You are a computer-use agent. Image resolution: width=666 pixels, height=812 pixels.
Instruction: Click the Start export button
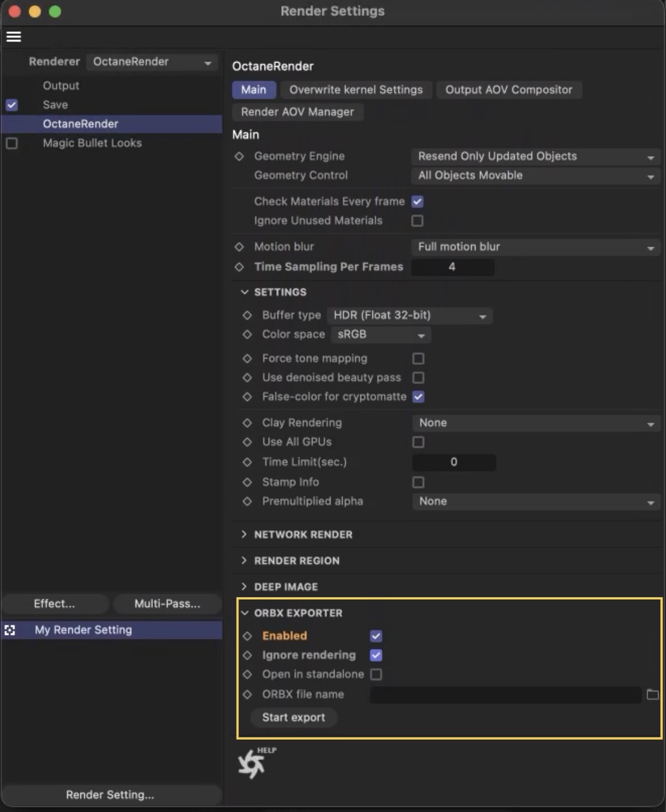[294, 717]
